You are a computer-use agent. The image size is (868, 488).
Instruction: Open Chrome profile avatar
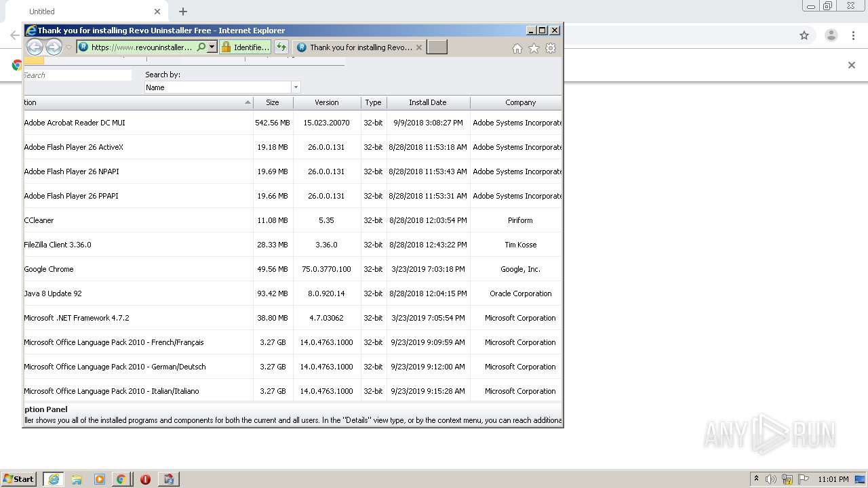point(831,35)
